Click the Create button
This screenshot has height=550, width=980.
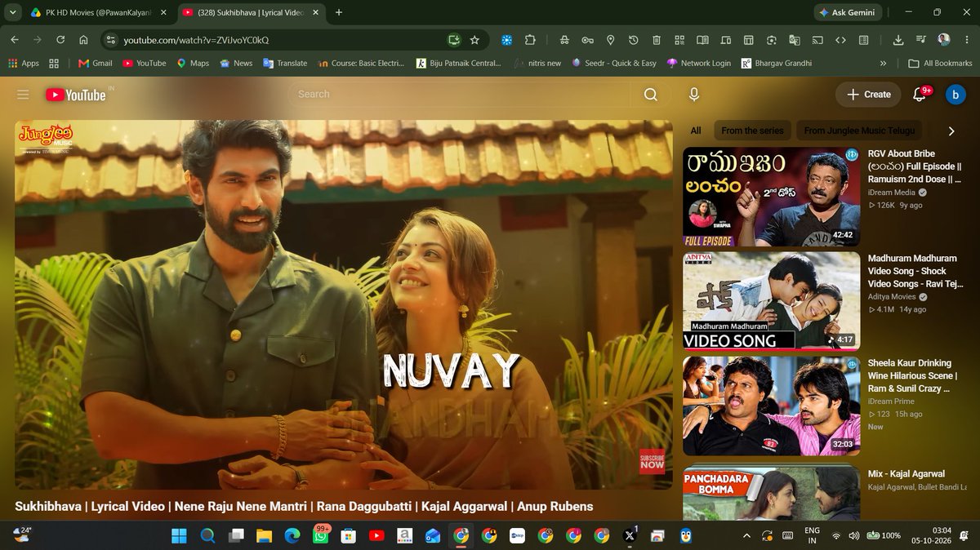tap(868, 95)
